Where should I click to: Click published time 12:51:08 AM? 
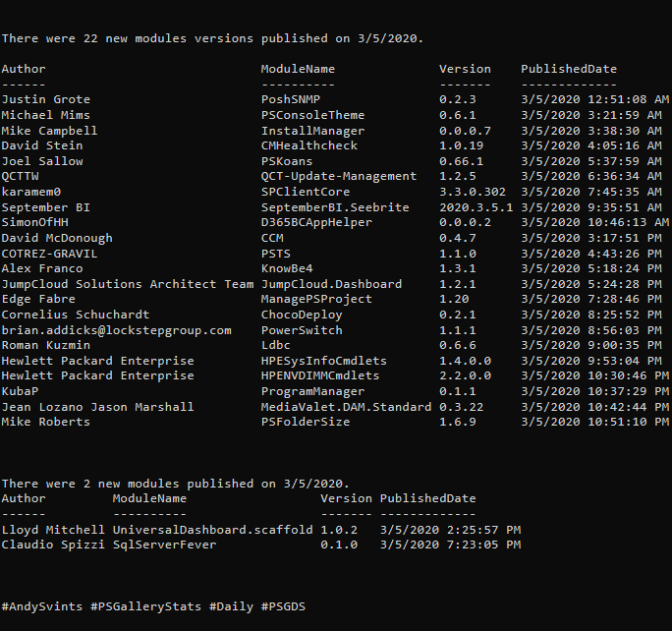coord(628,99)
